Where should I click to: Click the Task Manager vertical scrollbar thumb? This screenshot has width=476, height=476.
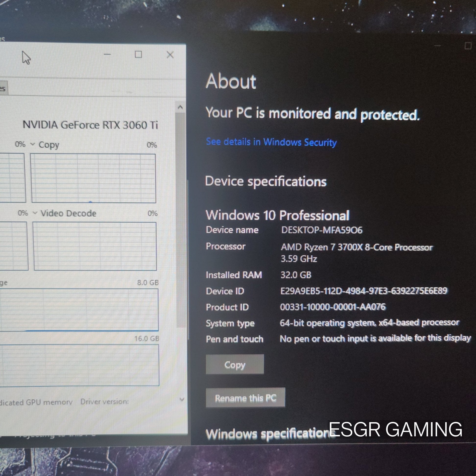tap(181, 219)
